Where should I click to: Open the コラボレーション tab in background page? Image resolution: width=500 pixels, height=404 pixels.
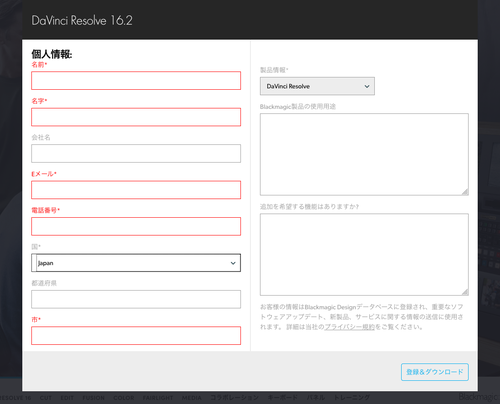point(234,398)
